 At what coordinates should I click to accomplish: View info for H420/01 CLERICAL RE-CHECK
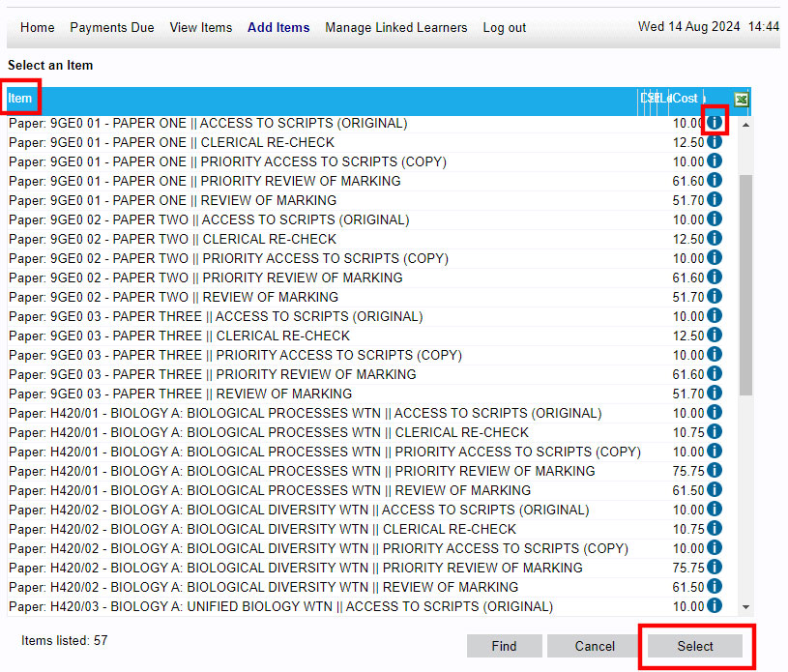pos(713,432)
